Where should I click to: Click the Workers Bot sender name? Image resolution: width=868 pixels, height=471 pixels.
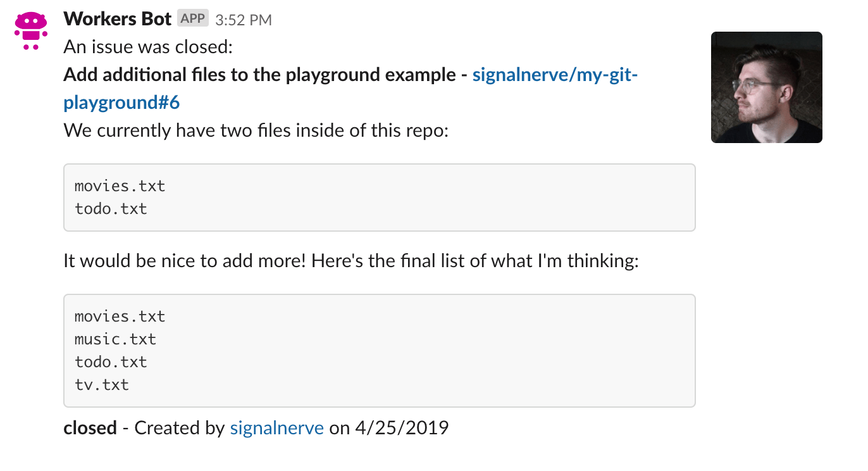(x=116, y=18)
